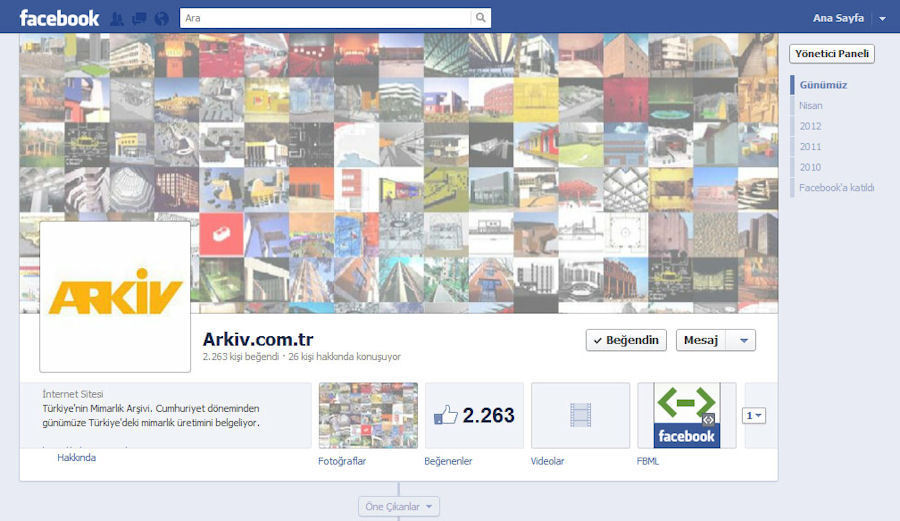Open the Öne Çıkanlar dropdown
This screenshot has height=521, width=900.
(x=399, y=507)
